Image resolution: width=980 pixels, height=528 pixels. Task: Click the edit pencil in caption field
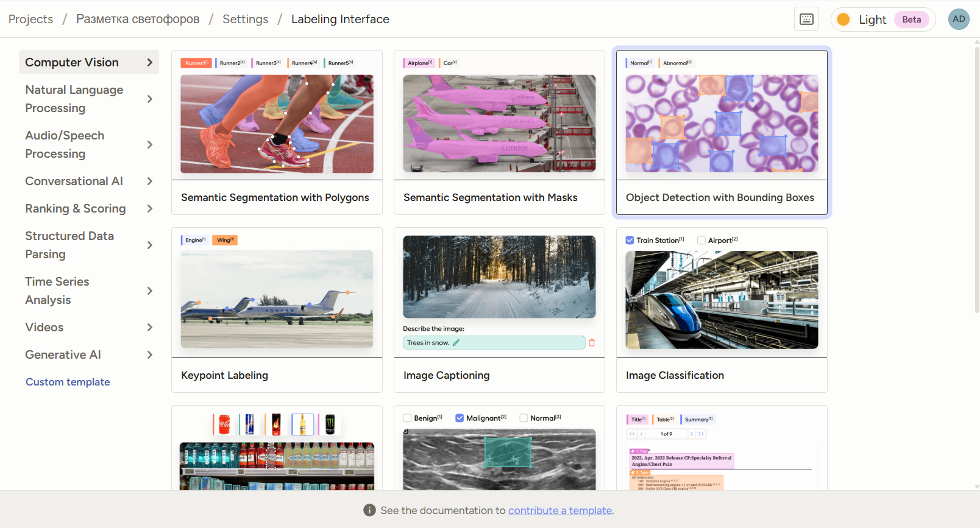tap(456, 343)
